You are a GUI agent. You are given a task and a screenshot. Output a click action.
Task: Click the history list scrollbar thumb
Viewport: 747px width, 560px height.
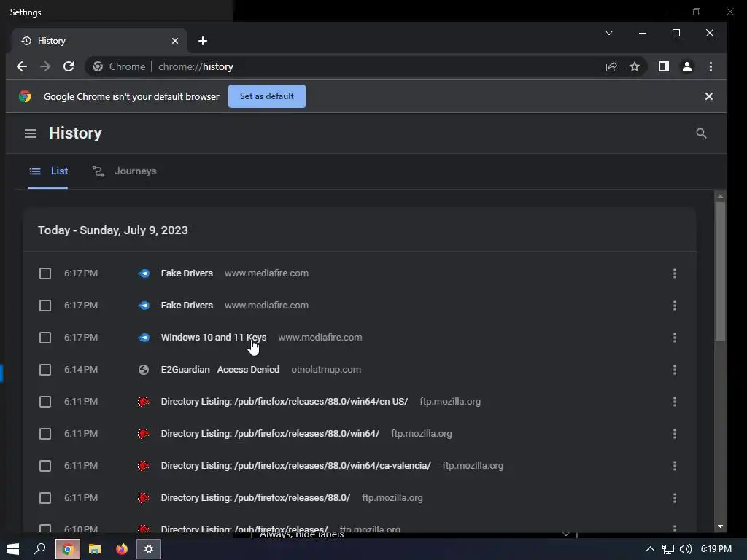[x=720, y=271]
